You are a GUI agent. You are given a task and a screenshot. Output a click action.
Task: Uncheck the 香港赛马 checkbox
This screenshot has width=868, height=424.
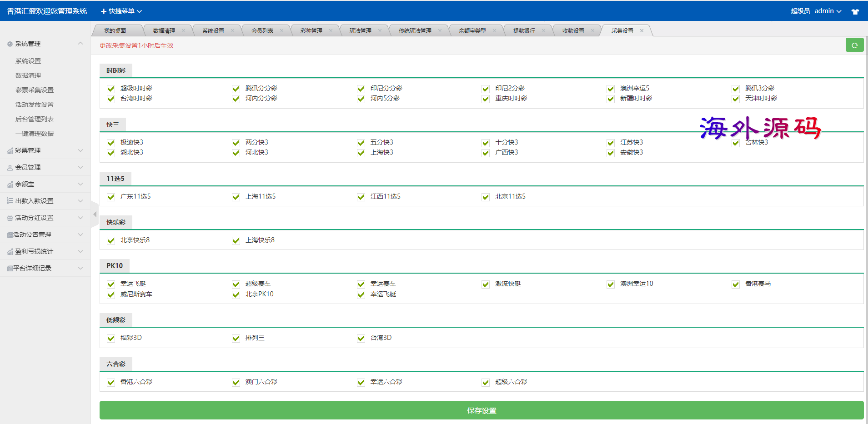[x=736, y=284]
